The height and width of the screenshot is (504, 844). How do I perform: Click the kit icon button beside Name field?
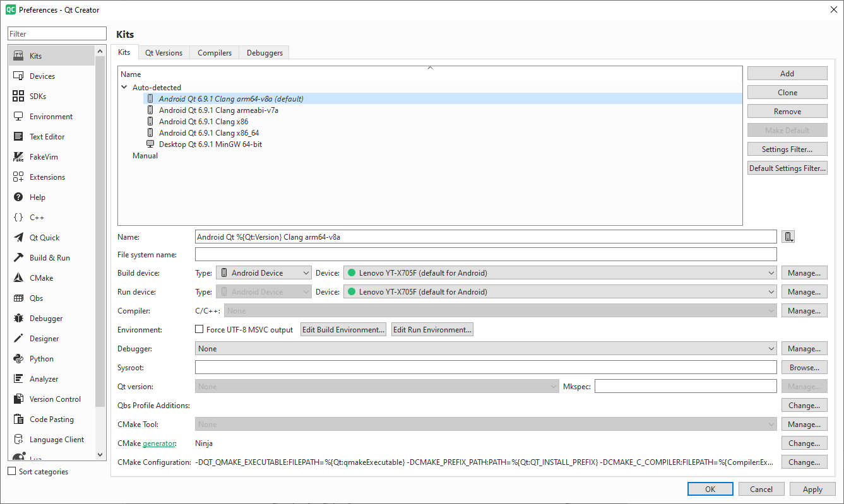coord(788,237)
